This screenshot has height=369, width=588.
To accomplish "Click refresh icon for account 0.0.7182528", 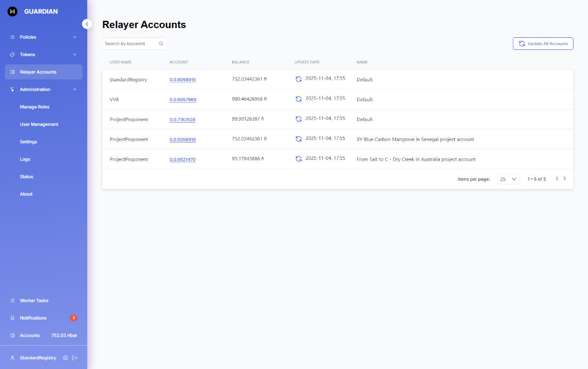I will (x=299, y=119).
